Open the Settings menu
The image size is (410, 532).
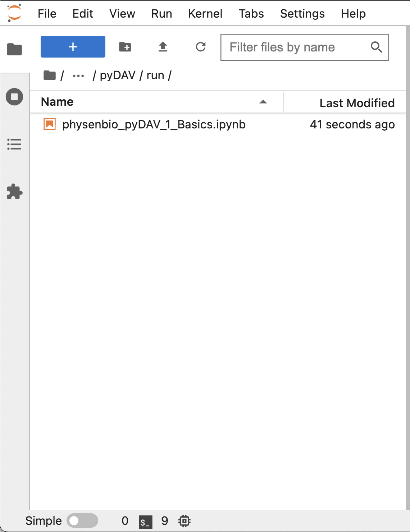click(302, 13)
